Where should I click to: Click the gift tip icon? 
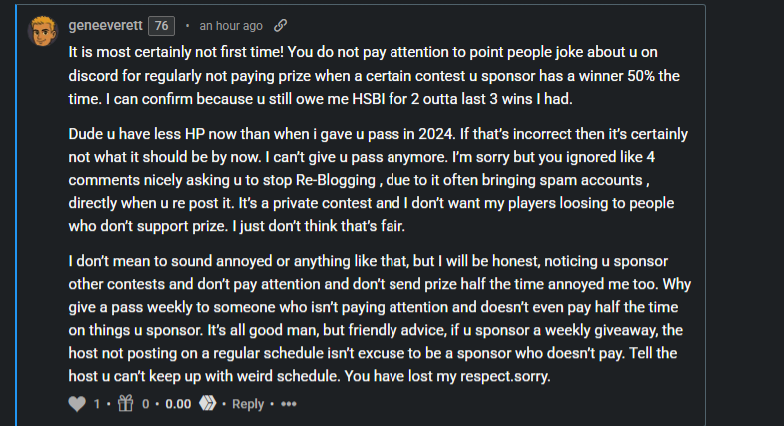(124, 404)
